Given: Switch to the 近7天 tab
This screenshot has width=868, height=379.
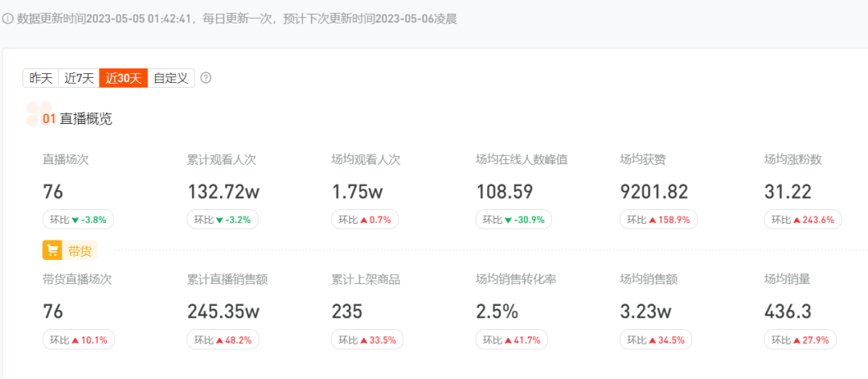Looking at the screenshot, I should pyautogui.click(x=79, y=78).
